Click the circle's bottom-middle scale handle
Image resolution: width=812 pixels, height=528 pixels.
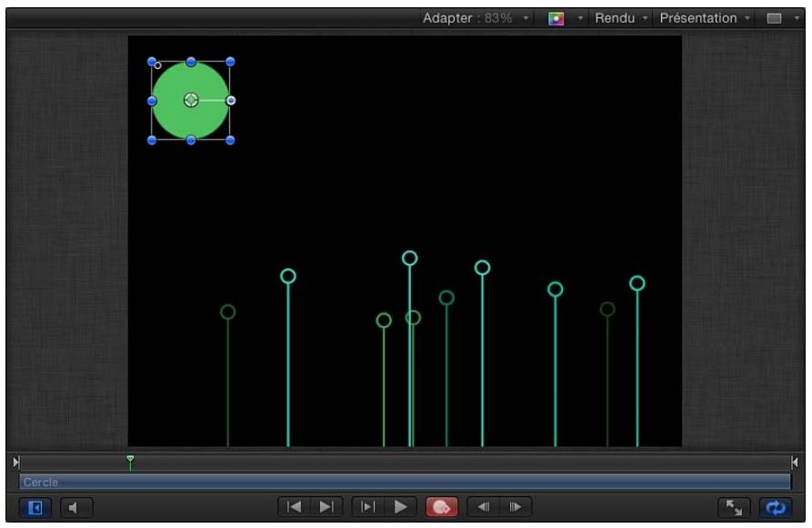(191, 140)
